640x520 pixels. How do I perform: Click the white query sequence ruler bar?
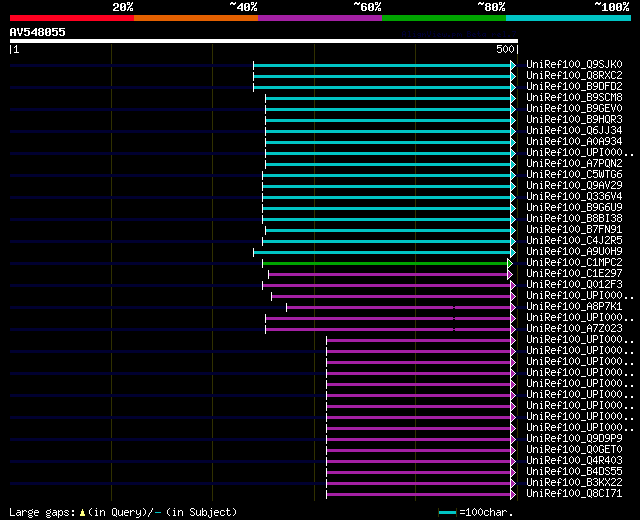pos(264,41)
